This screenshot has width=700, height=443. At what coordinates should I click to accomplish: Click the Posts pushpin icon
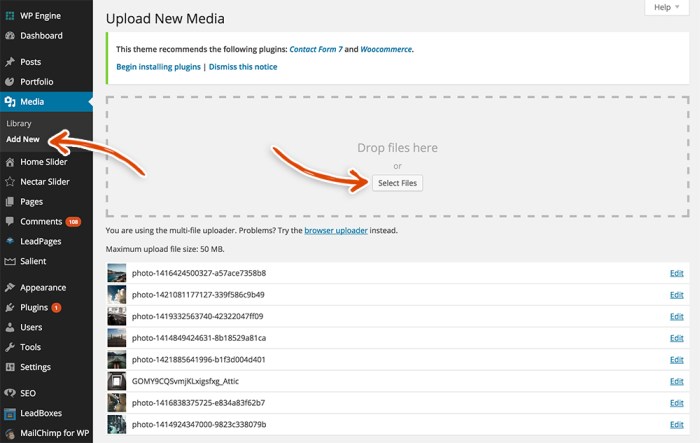pyautogui.click(x=10, y=62)
